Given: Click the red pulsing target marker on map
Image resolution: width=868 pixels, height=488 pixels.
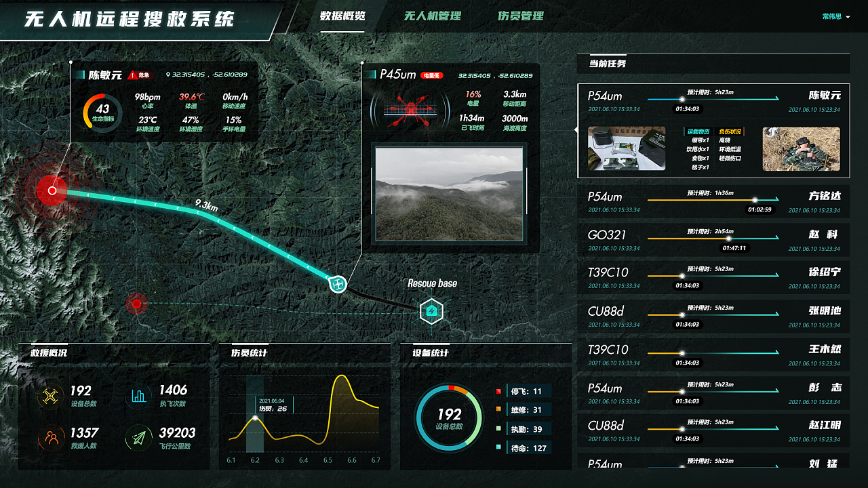Looking at the screenshot, I should (53, 190).
